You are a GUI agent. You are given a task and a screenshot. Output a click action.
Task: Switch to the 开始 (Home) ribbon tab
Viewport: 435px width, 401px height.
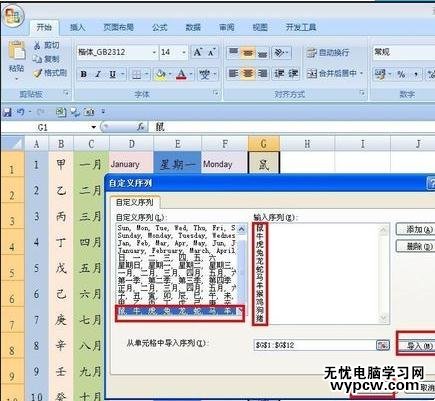[44, 28]
